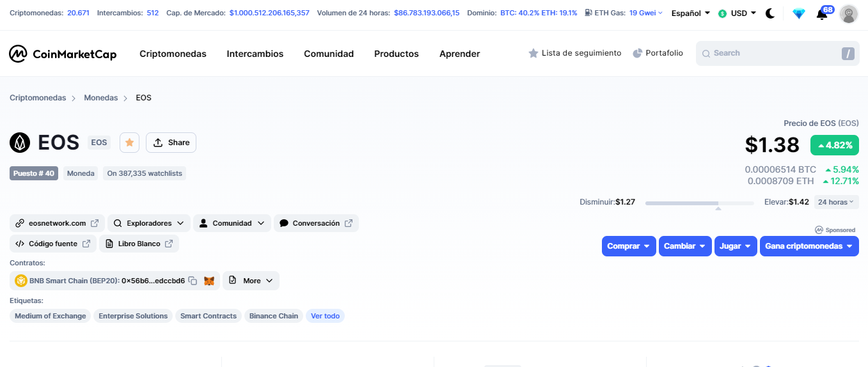
Task: Open Cambiar dropdown button
Action: pos(685,246)
